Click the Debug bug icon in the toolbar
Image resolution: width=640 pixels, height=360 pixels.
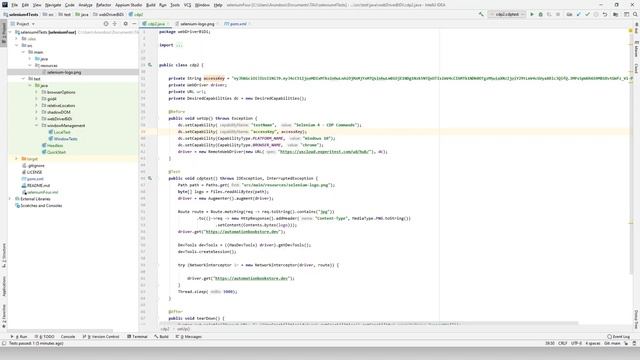coord(540,14)
